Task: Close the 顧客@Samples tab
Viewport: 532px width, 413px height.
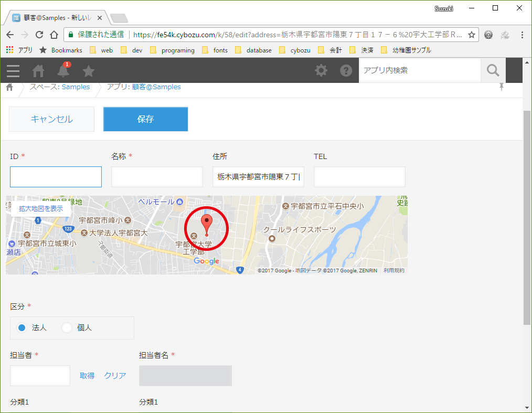Action: coord(99,18)
